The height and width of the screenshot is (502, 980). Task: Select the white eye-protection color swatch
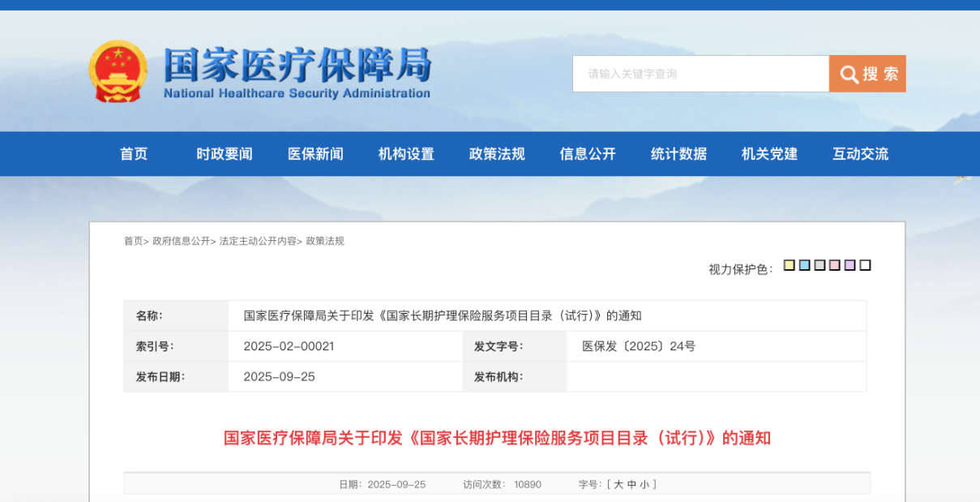click(x=866, y=265)
